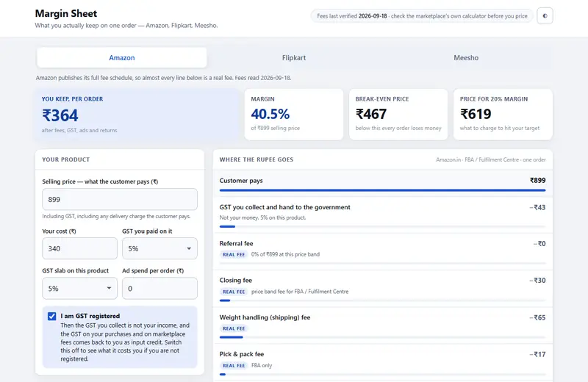The image size is (588, 382).
Task: Click the REAL FEE badge under Pick & pack fee
Action: coord(234,366)
